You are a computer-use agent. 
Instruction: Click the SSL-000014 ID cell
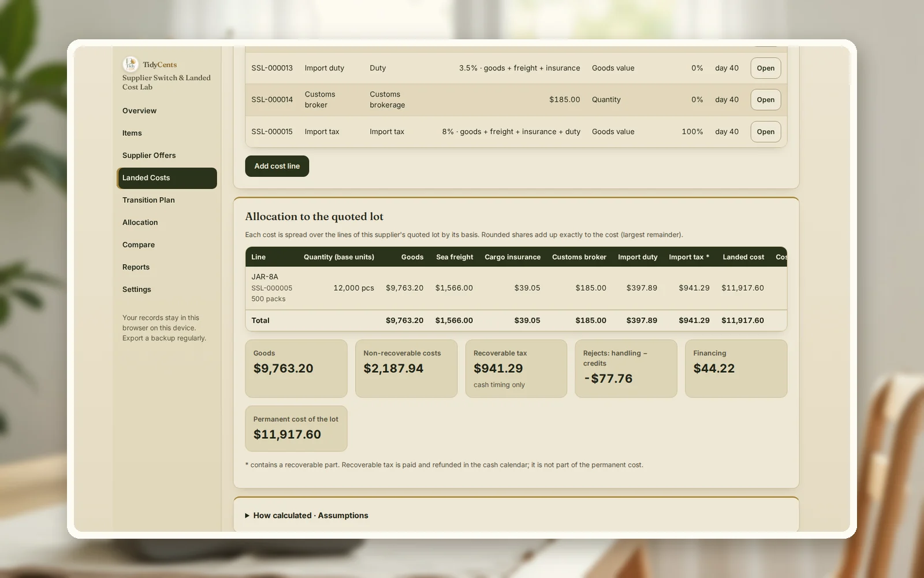(x=272, y=99)
